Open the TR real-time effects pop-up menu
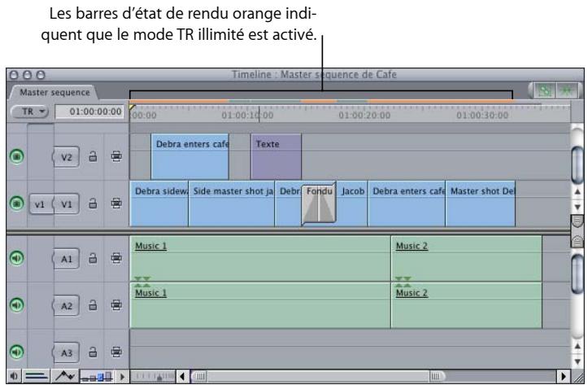Image resolution: width=588 pixels, height=385 pixels. click(x=30, y=112)
